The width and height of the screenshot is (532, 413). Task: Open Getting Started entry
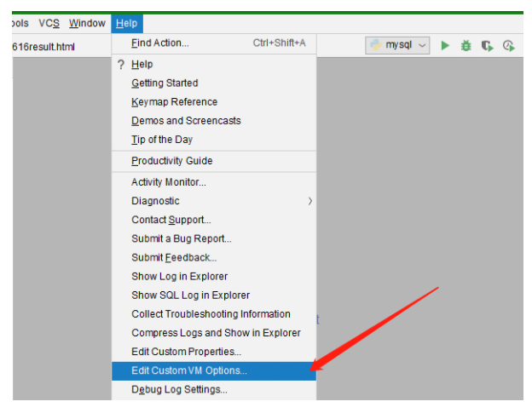165,83
